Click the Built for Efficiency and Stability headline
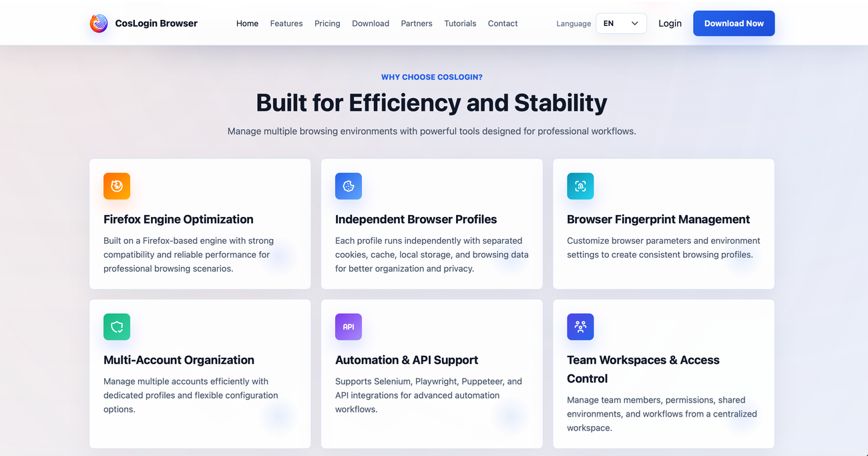The image size is (868, 456). pos(432,103)
